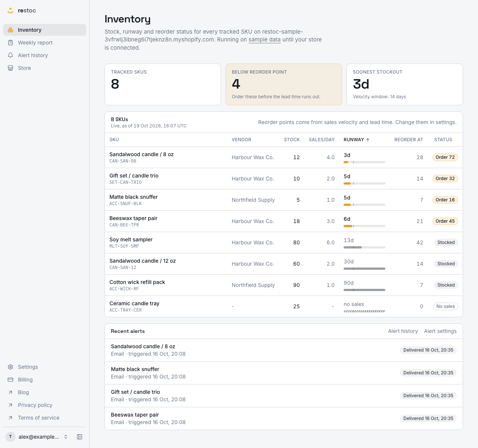
Task: Click the Alert history bell icon
Action: (x=10, y=55)
